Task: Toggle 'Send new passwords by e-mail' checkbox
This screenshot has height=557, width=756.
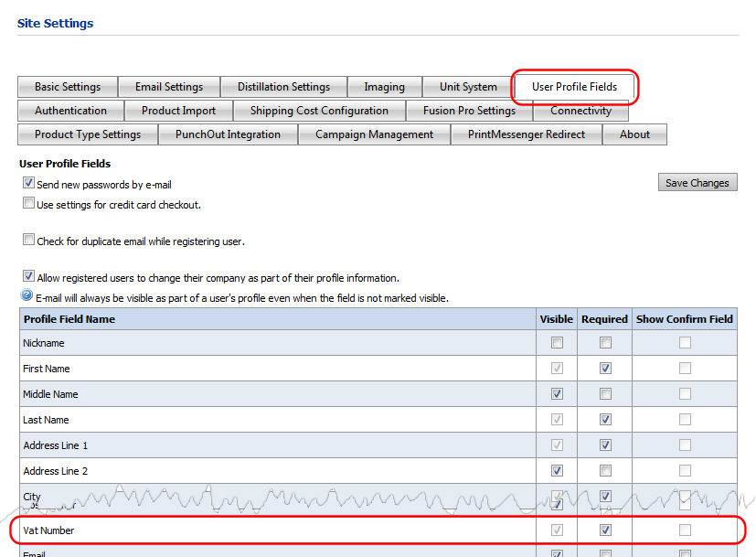Action: point(29,184)
